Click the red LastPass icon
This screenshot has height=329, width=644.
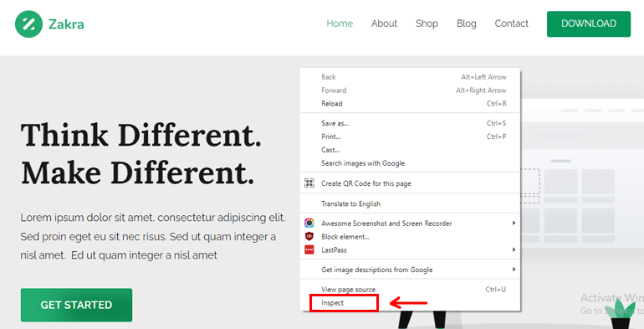[x=309, y=249]
